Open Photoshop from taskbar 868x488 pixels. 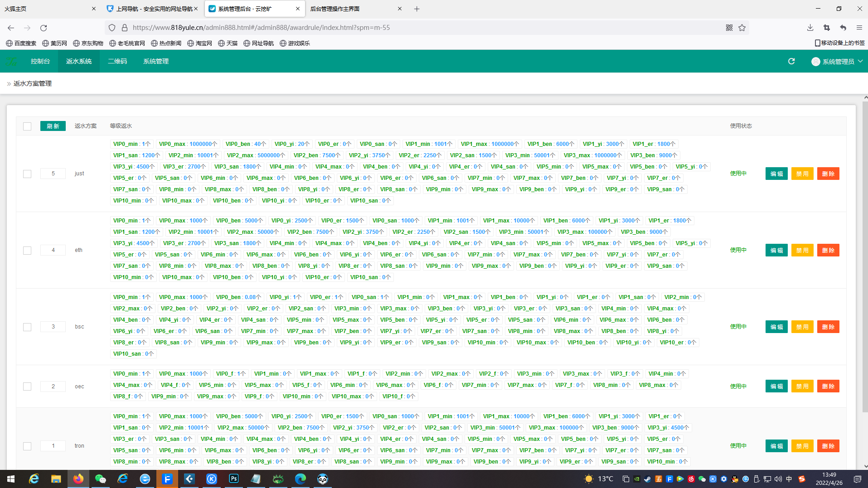(234, 479)
